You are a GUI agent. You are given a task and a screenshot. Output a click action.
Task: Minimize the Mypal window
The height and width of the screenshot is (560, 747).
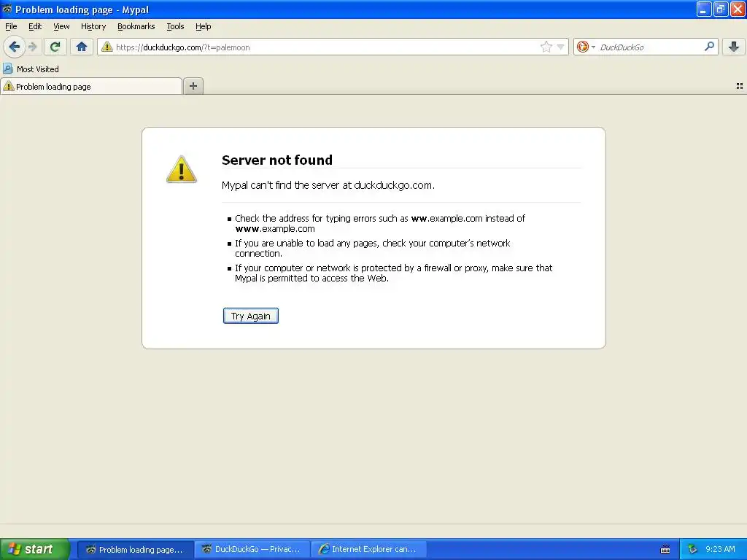(704, 9)
